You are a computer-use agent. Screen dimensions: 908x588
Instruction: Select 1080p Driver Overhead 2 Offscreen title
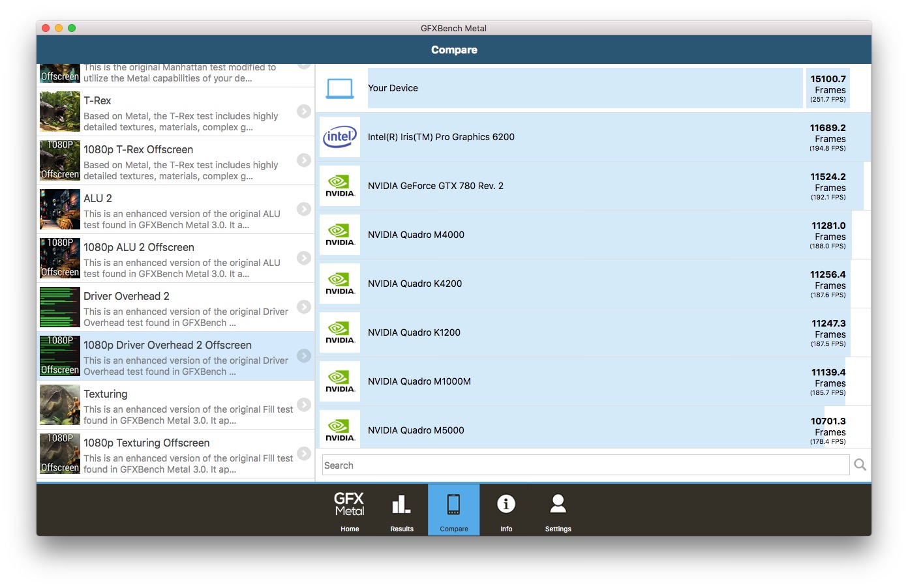coord(168,345)
